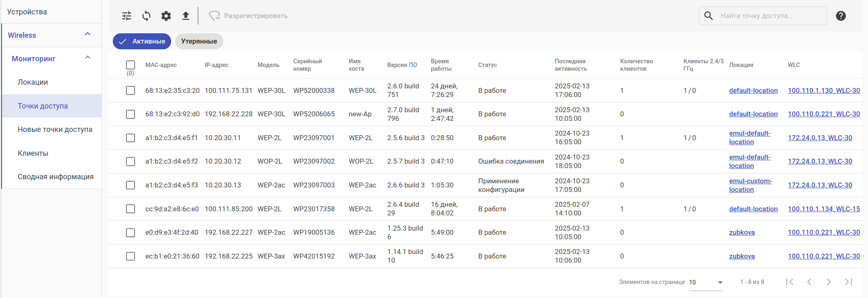Screen dimensions: 868x298
Task: Open Клиенты in the sidebar menu
Action: pos(33,153)
